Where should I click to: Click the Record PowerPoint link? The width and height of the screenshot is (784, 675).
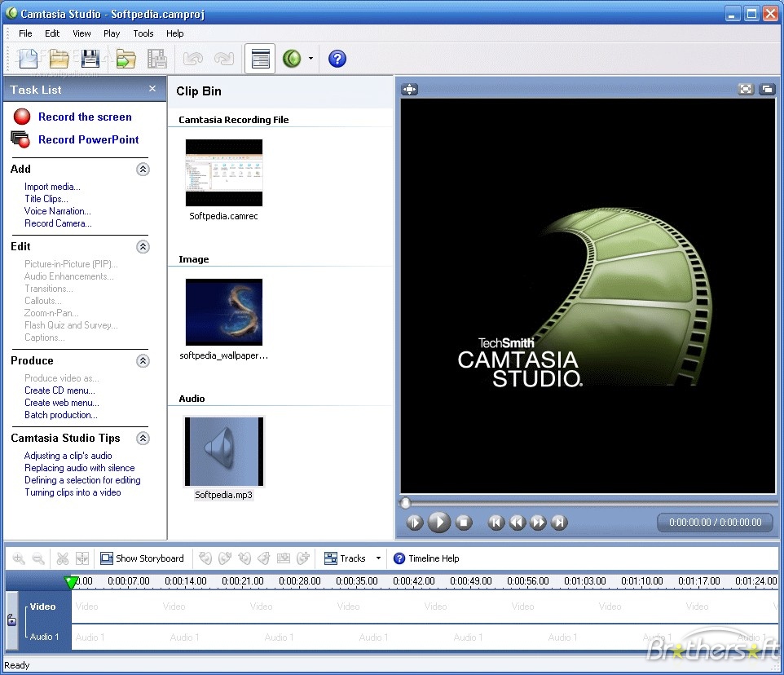(89, 140)
